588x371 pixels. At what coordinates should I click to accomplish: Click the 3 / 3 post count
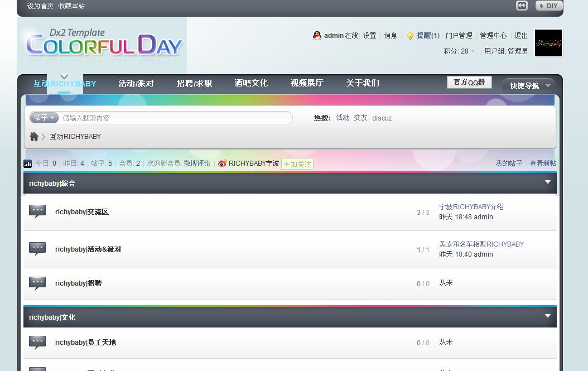[423, 213]
